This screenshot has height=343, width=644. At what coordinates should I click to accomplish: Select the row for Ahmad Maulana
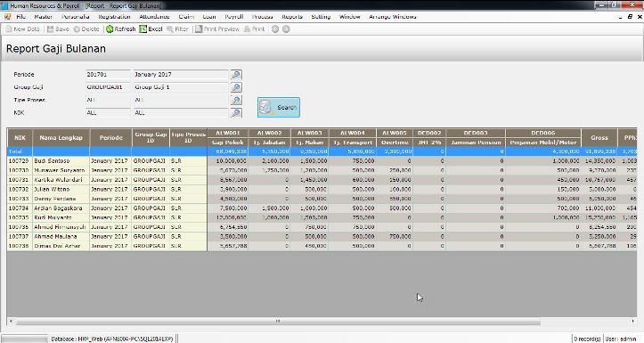point(322,237)
